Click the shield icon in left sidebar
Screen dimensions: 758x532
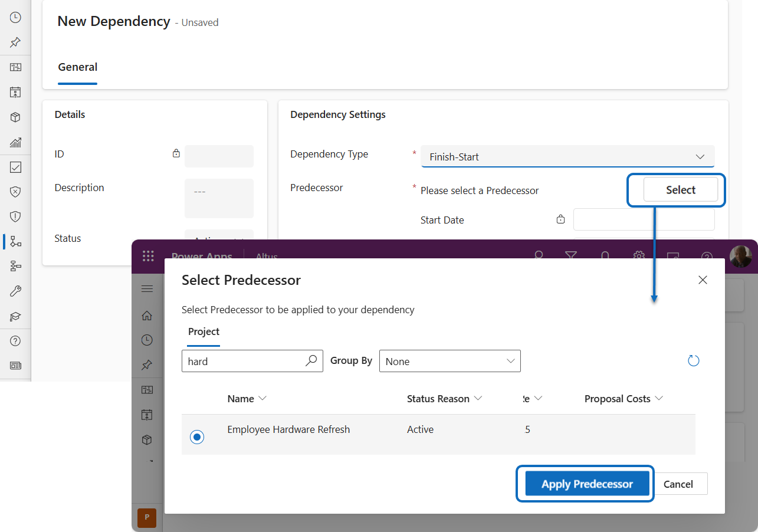15,216
